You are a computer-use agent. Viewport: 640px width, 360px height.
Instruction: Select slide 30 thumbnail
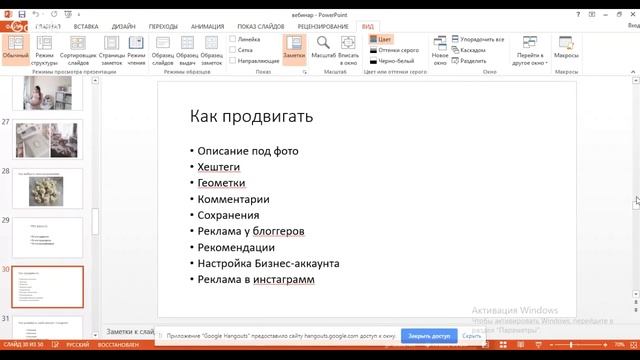click(47, 287)
